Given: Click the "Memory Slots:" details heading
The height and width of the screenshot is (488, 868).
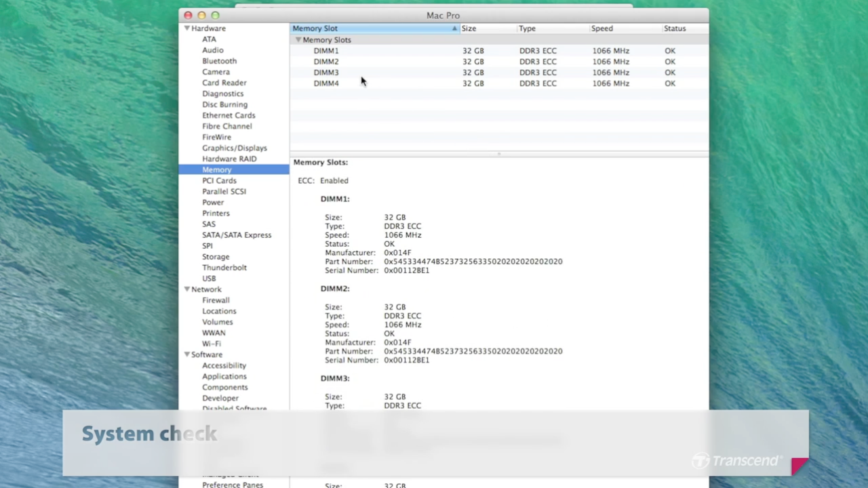Looking at the screenshot, I should point(320,162).
